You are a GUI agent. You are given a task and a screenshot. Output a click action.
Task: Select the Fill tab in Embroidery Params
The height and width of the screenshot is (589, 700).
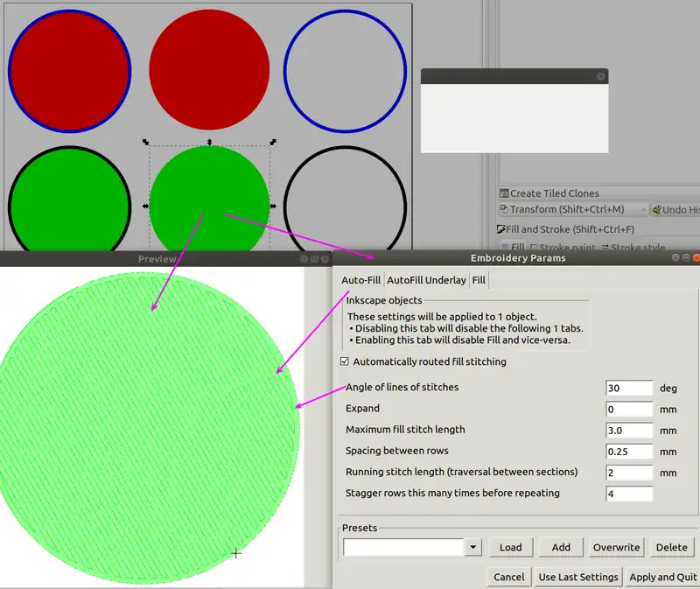point(479,280)
